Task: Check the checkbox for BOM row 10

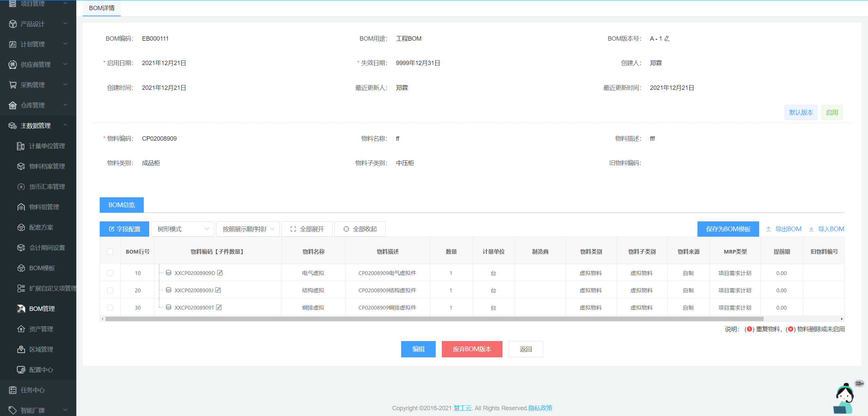Action: [x=110, y=273]
